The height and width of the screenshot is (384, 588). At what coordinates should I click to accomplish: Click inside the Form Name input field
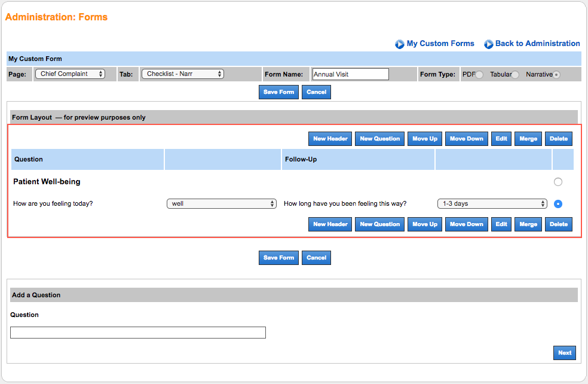coord(350,74)
